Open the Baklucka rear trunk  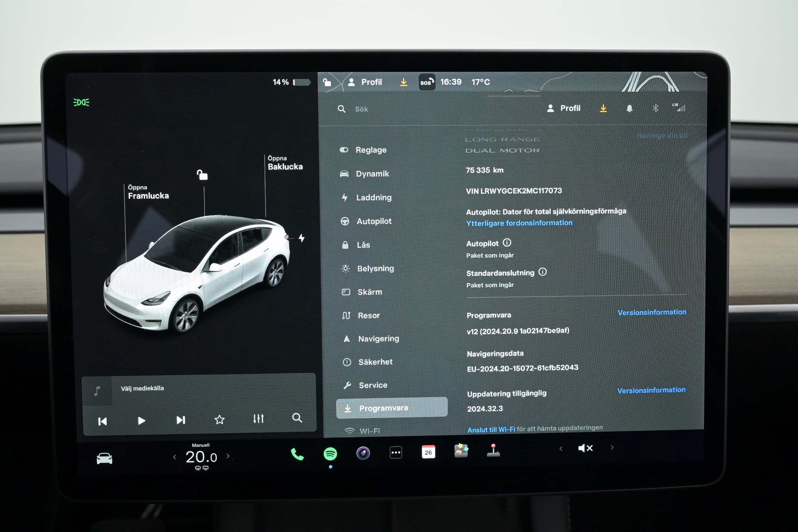click(285, 163)
